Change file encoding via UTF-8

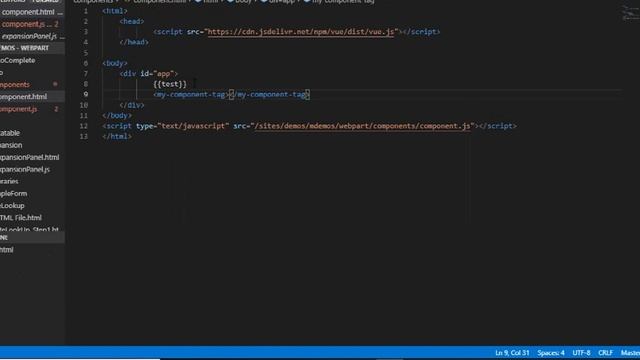[x=581, y=353]
